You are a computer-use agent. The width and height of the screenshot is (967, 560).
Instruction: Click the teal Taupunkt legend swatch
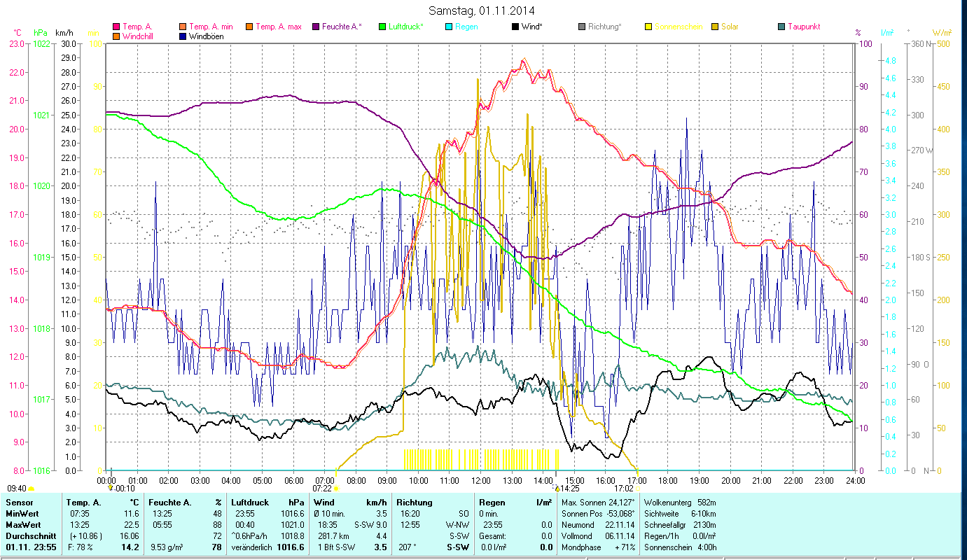click(781, 27)
